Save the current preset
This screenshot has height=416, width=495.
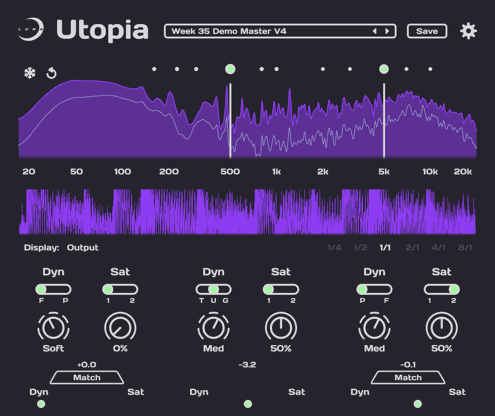[x=427, y=31]
